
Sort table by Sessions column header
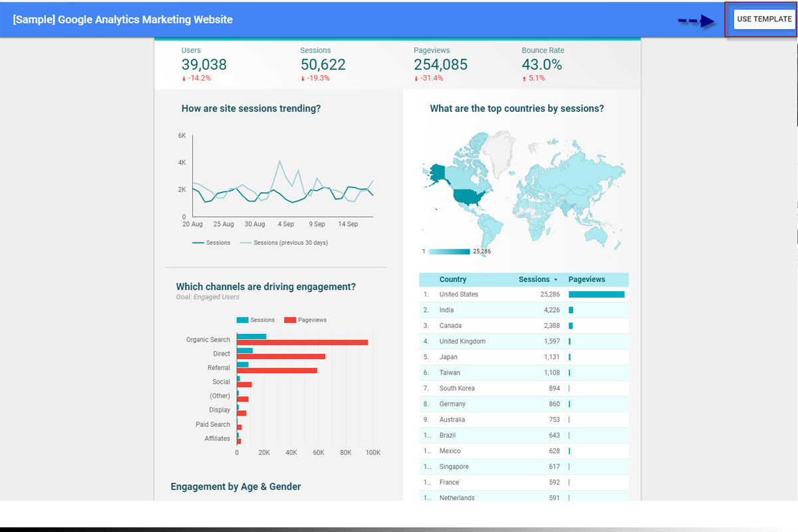tap(537, 279)
